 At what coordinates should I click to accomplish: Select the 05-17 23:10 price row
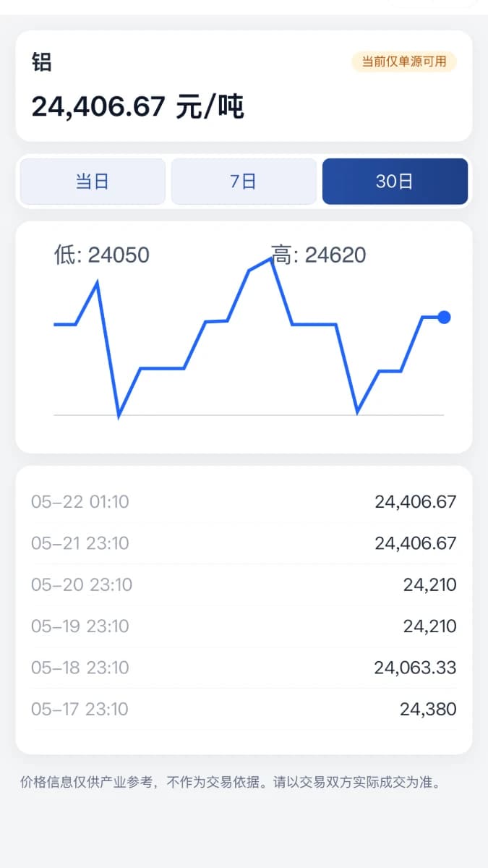pos(244,709)
